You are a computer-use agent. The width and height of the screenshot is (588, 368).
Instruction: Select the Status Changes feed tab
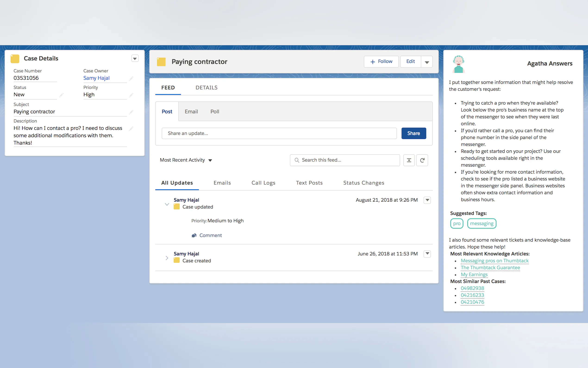363,183
